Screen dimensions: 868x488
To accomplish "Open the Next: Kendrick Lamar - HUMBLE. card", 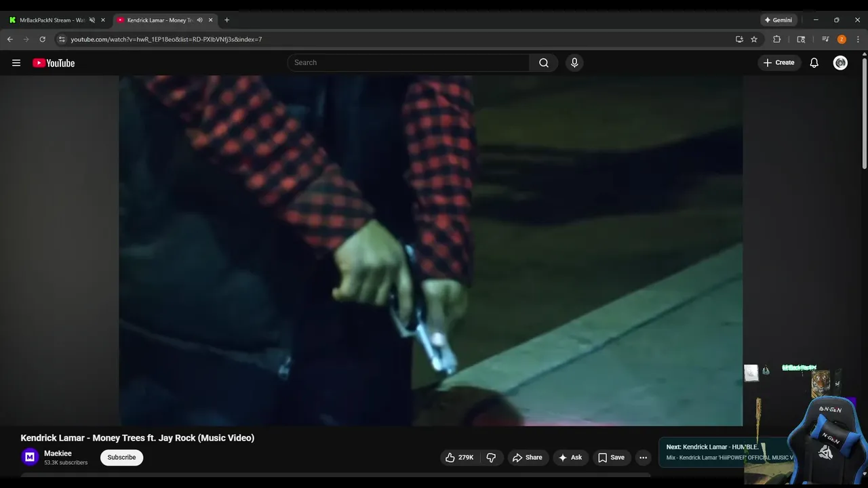I will (711, 452).
